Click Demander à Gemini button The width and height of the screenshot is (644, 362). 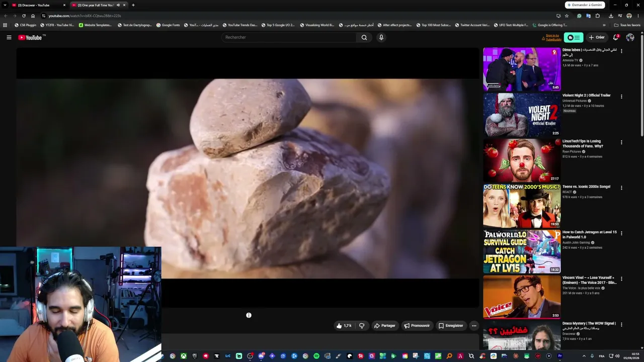pyautogui.click(x=585, y=5)
